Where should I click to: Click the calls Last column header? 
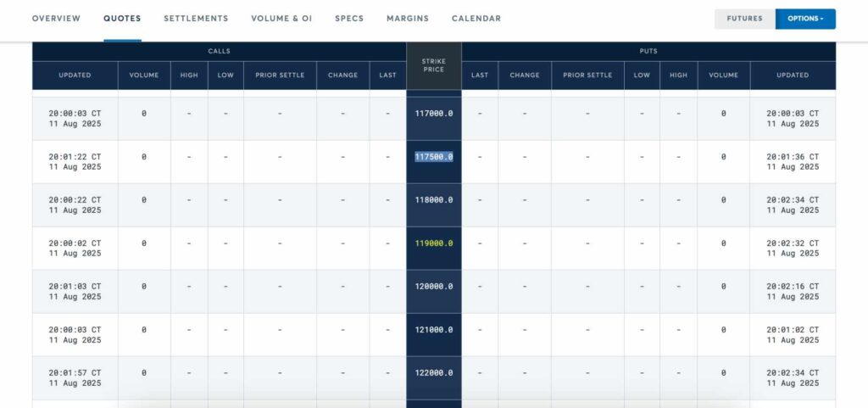coord(387,75)
